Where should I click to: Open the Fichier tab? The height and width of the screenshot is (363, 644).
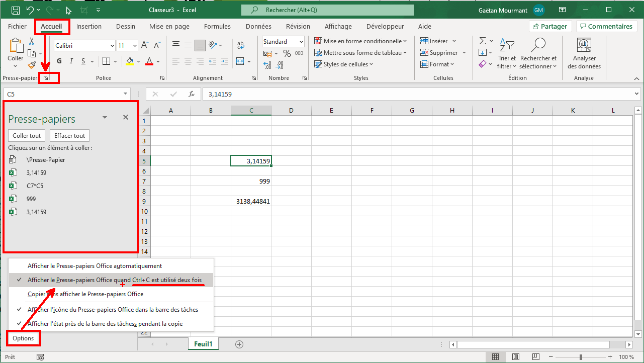18,27
